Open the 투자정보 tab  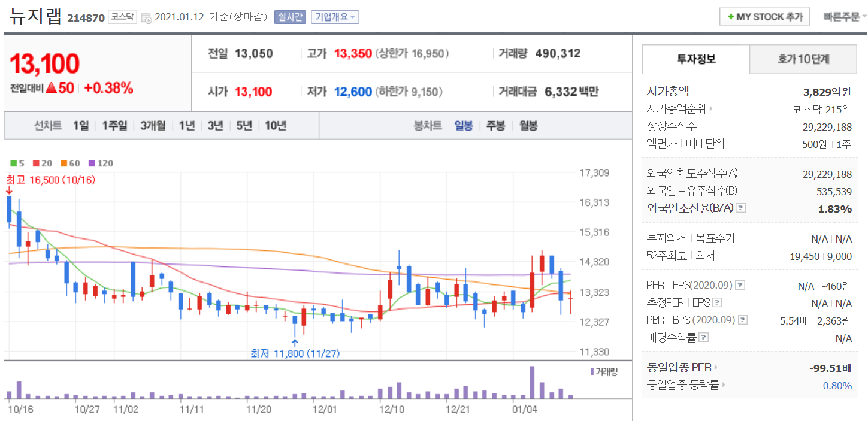tap(695, 59)
